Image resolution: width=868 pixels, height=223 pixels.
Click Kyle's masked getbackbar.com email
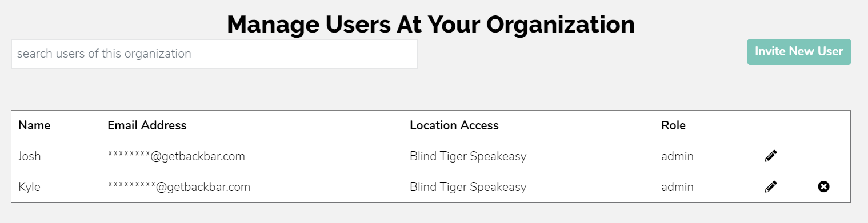click(179, 186)
